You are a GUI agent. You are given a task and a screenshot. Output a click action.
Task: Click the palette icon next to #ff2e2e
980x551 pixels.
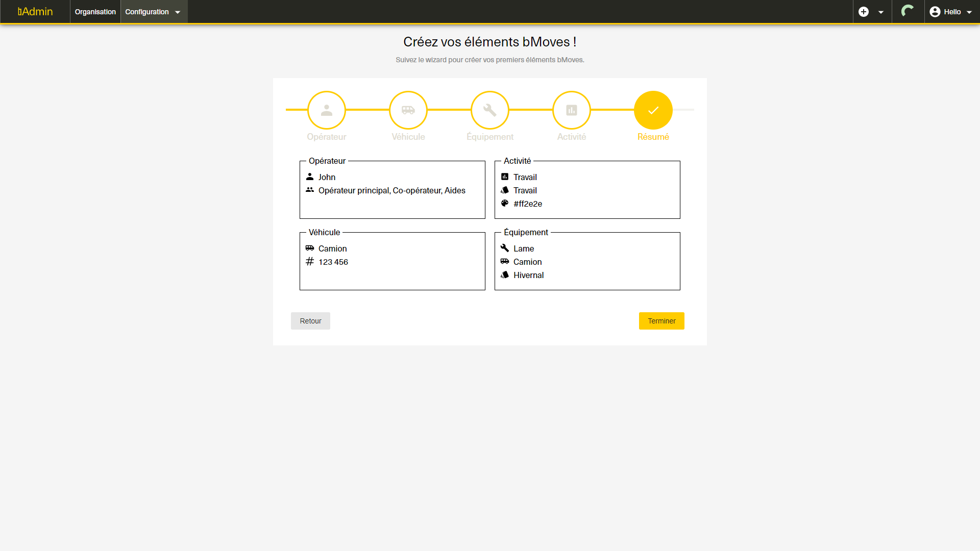(505, 203)
